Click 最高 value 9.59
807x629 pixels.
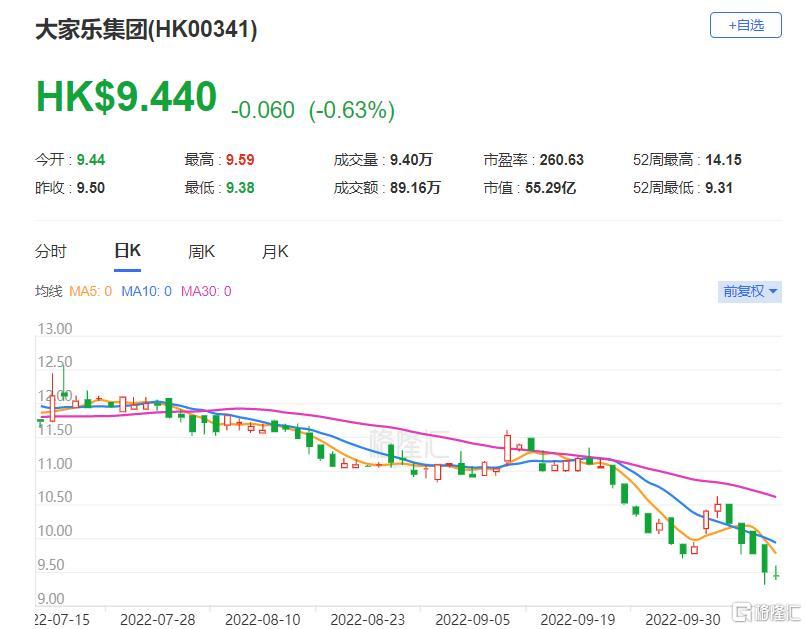(x=240, y=160)
